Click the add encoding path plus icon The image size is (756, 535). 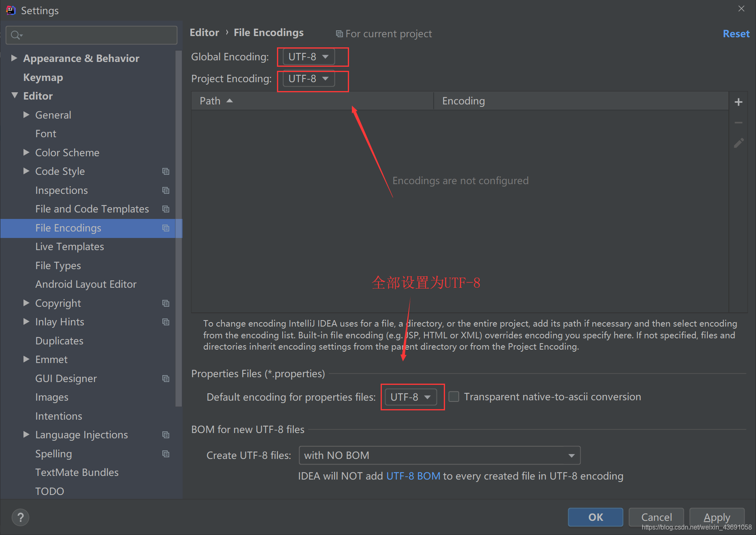pos(739,102)
